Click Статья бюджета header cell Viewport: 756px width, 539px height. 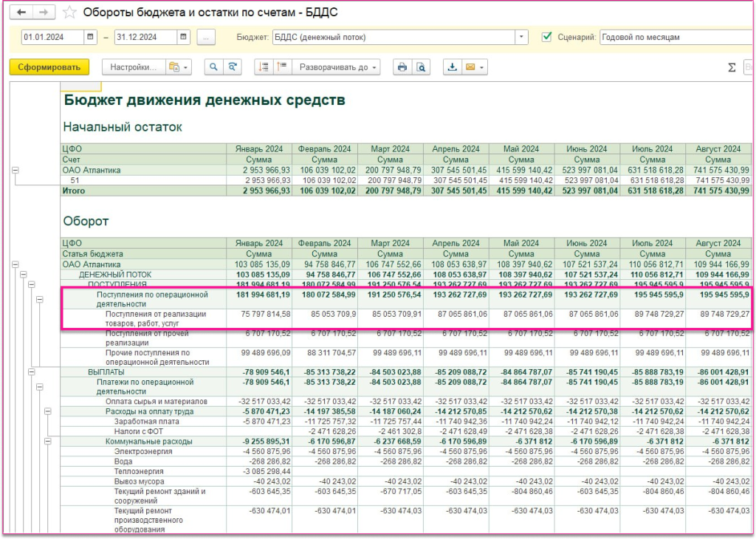click(143, 253)
